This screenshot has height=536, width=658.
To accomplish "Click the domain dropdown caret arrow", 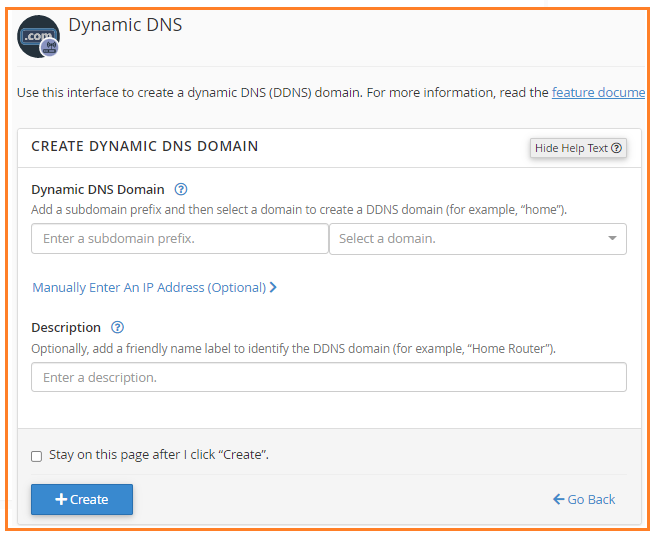I will [x=612, y=239].
